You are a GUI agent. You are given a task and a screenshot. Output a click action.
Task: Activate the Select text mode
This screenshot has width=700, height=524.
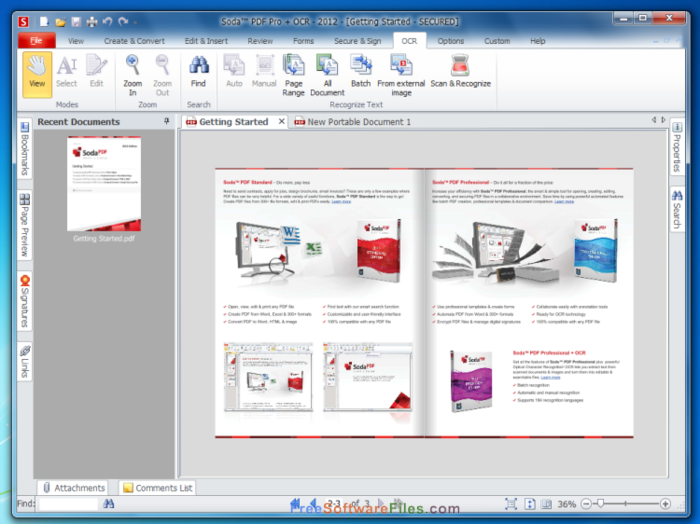pyautogui.click(x=67, y=71)
